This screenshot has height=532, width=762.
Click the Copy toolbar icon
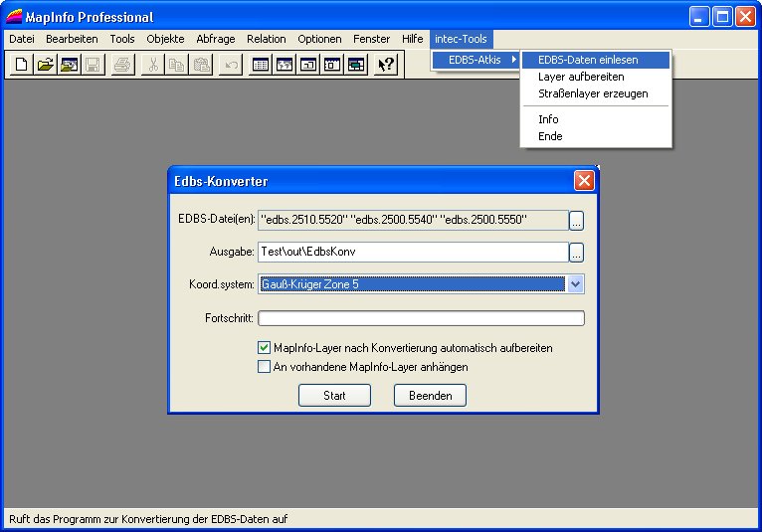pos(176,64)
